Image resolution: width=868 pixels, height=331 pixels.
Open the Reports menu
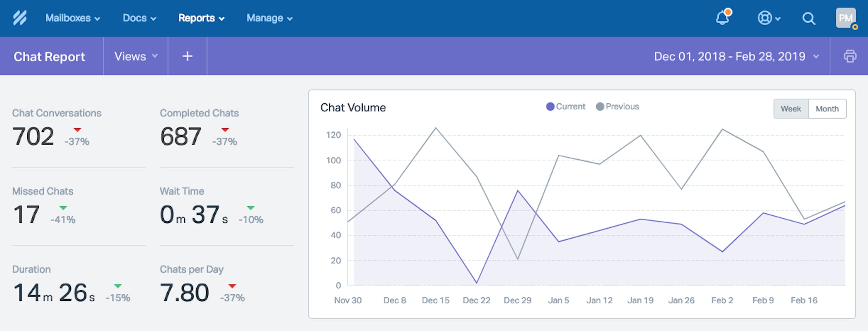(201, 18)
